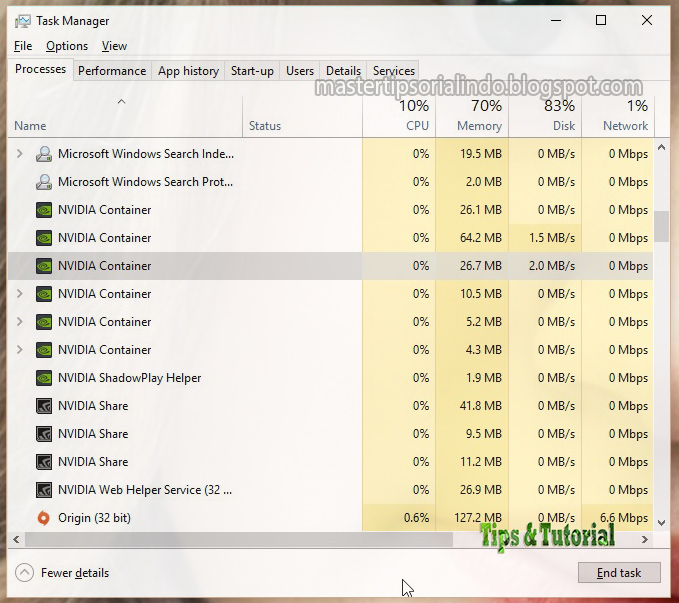The image size is (679, 603).
Task: Click the horizontal scrollbar thumb
Action: point(239,539)
